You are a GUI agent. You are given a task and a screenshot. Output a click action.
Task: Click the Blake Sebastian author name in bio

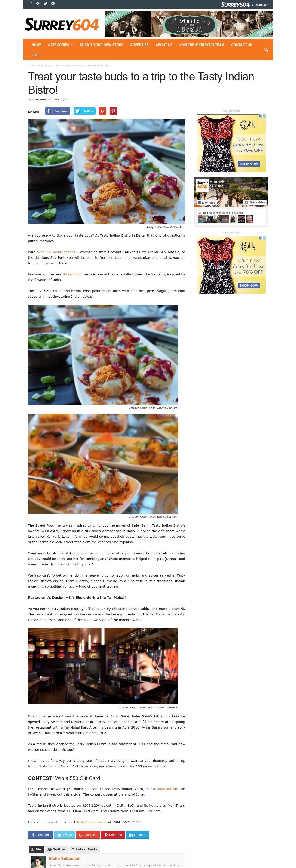(x=65, y=858)
